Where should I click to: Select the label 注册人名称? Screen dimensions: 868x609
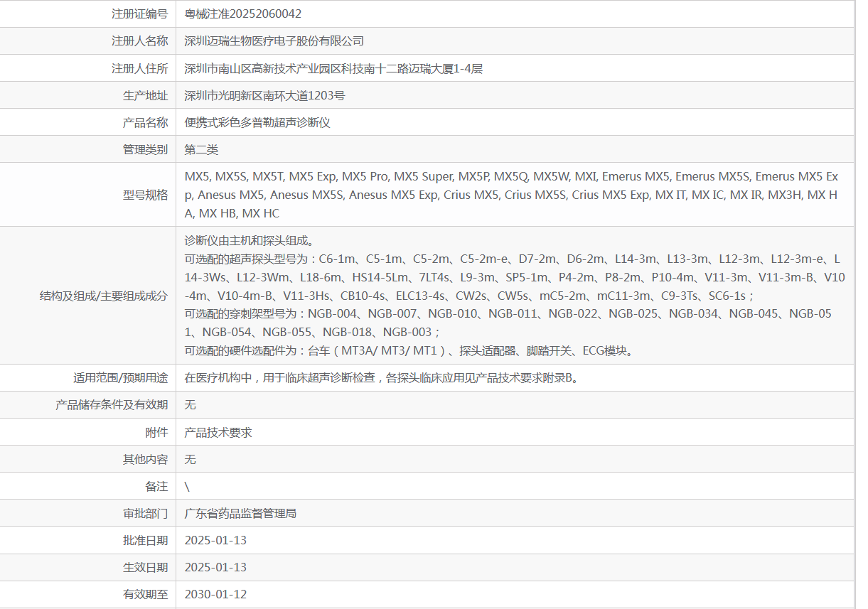pyautogui.click(x=140, y=41)
